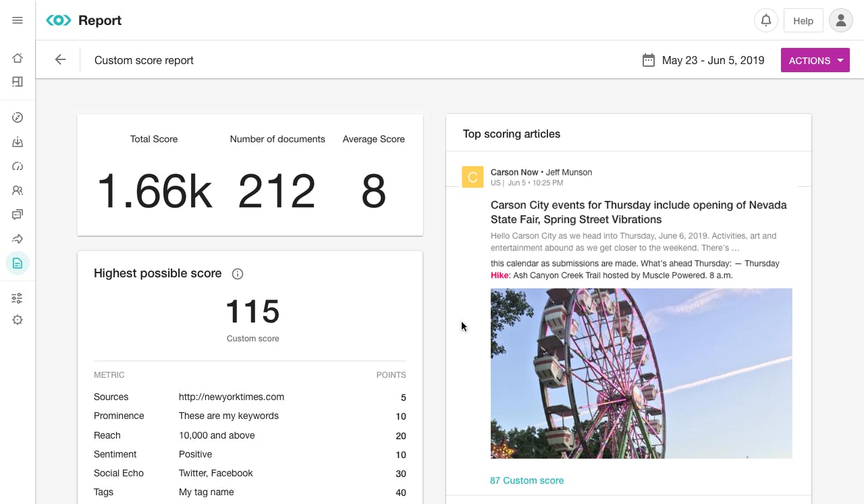Click the Help button
This screenshot has height=504, width=864.
tap(803, 20)
